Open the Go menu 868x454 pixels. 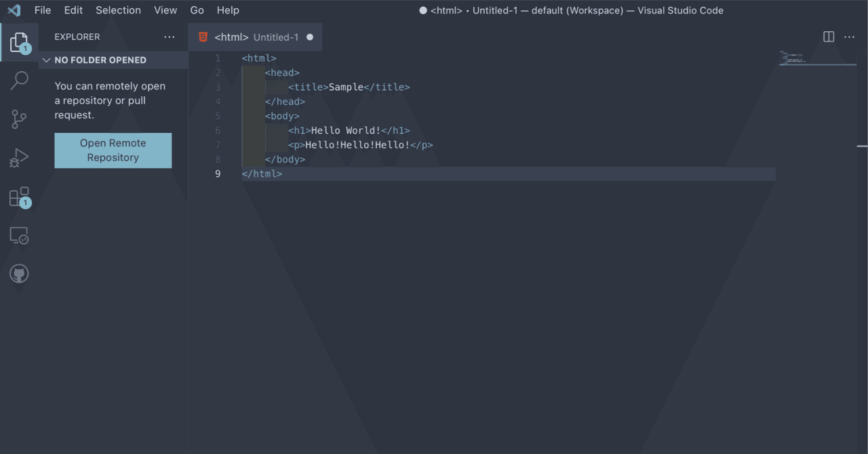click(x=197, y=10)
